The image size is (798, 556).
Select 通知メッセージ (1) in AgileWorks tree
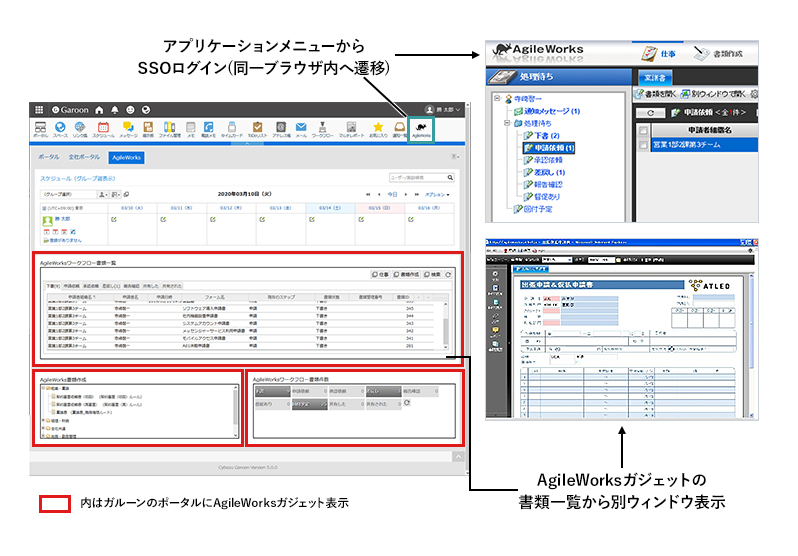coord(547,111)
